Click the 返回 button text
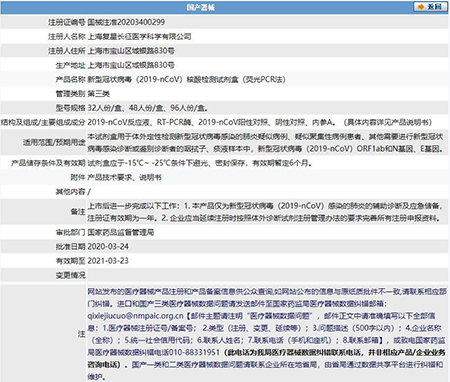450x382 pixels. tap(434, 6)
